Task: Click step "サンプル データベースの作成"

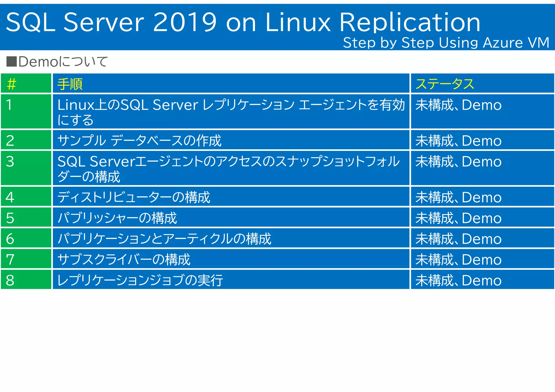Action: point(231,140)
